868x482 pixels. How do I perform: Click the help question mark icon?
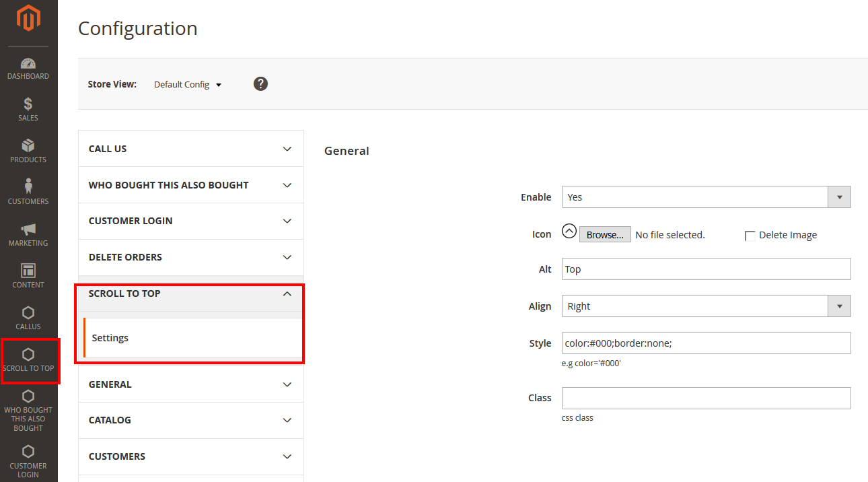click(260, 84)
